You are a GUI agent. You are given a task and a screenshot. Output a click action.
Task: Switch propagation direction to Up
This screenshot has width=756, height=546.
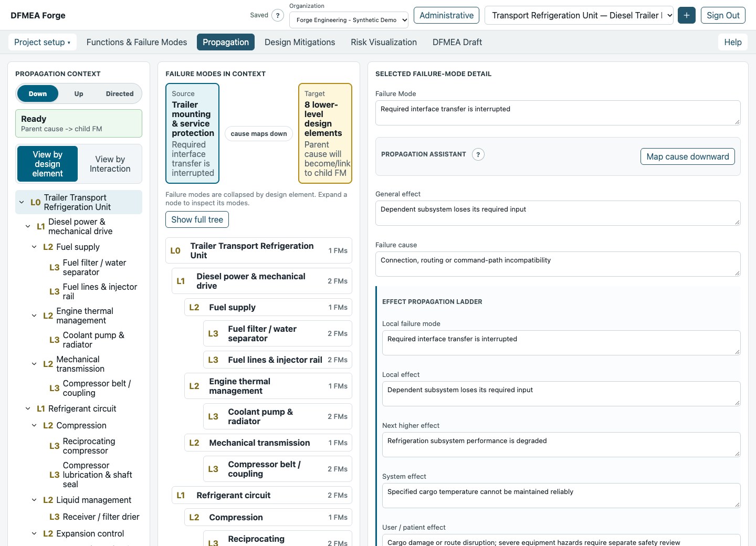(79, 93)
